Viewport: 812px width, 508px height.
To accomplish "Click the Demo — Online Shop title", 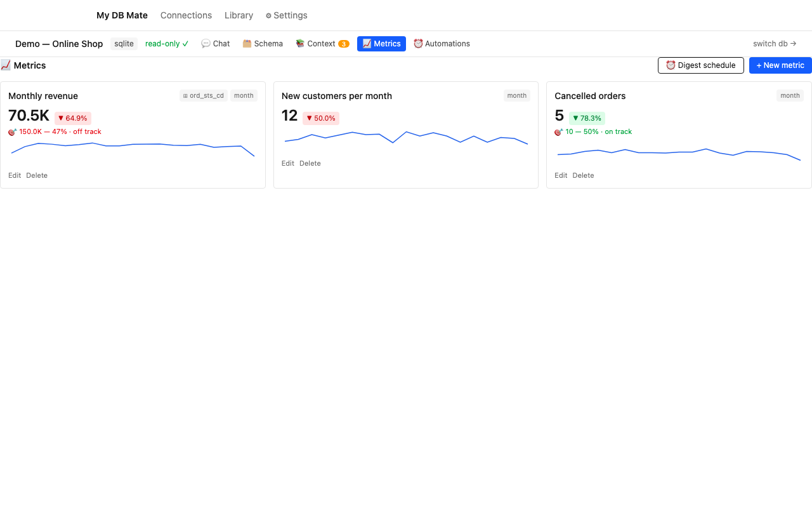I will point(59,44).
